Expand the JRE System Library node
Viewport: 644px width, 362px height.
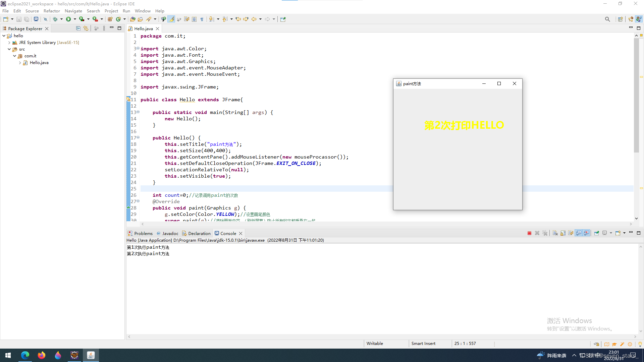point(9,43)
